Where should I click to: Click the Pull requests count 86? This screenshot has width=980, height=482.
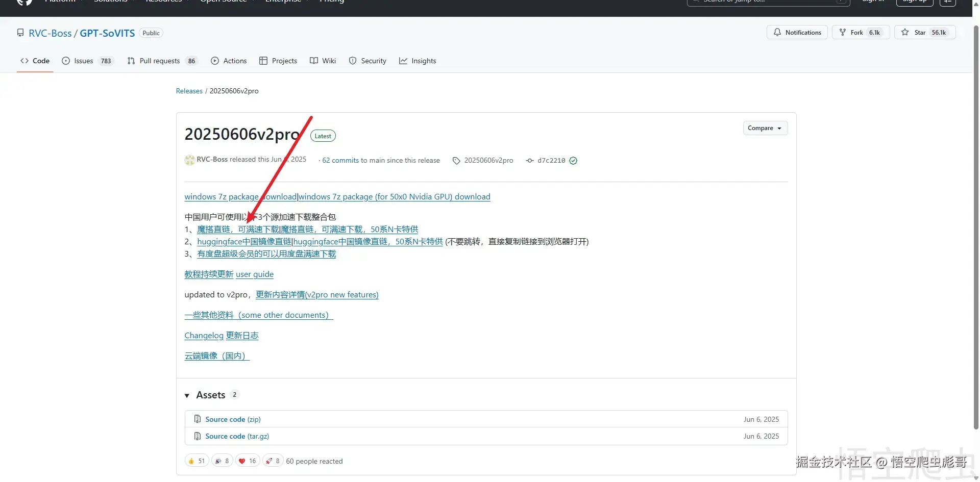click(191, 61)
